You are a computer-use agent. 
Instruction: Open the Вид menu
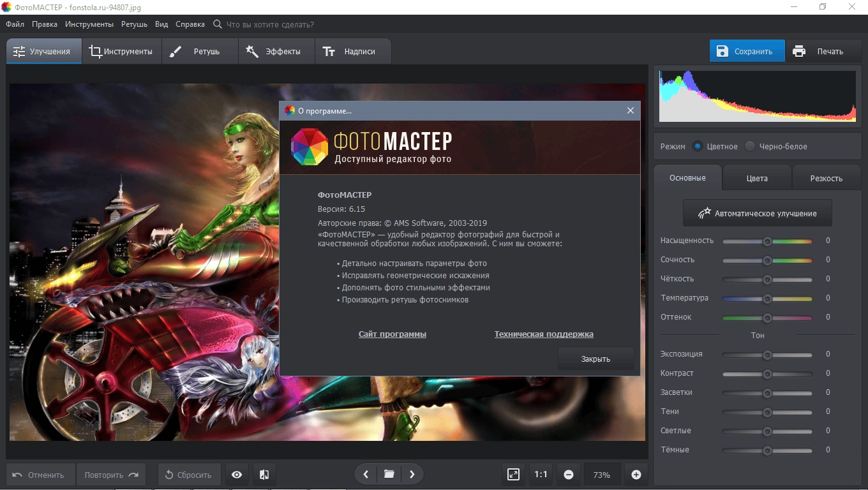[x=161, y=24]
